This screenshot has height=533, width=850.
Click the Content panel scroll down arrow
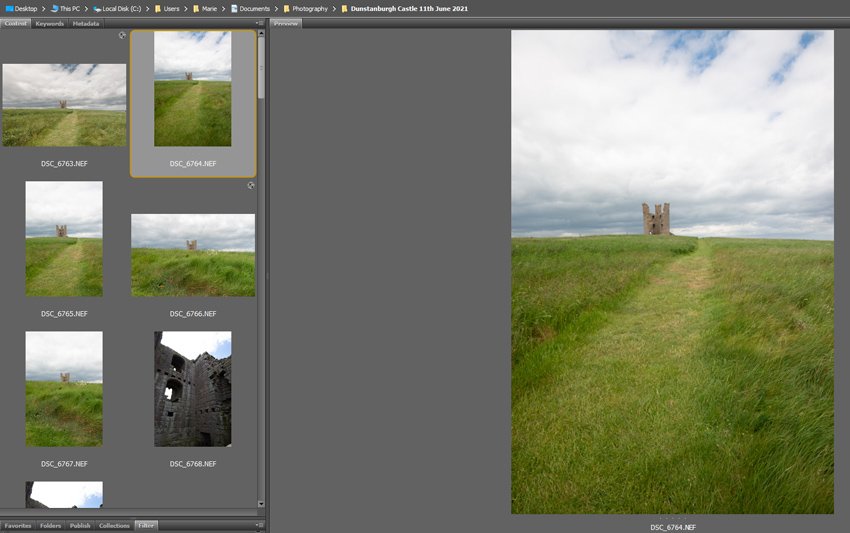[x=261, y=504]
